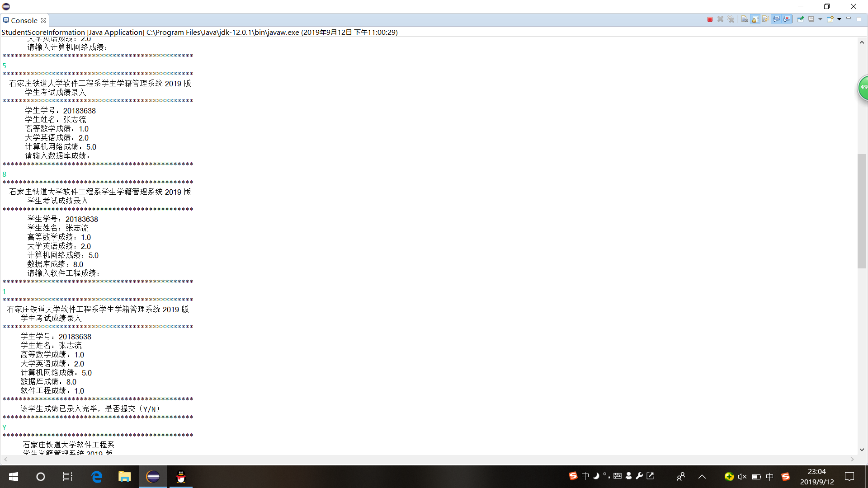This screenshot has width=868, height=488.
Task: Maximize the console view panel
Action: point(859,19)
